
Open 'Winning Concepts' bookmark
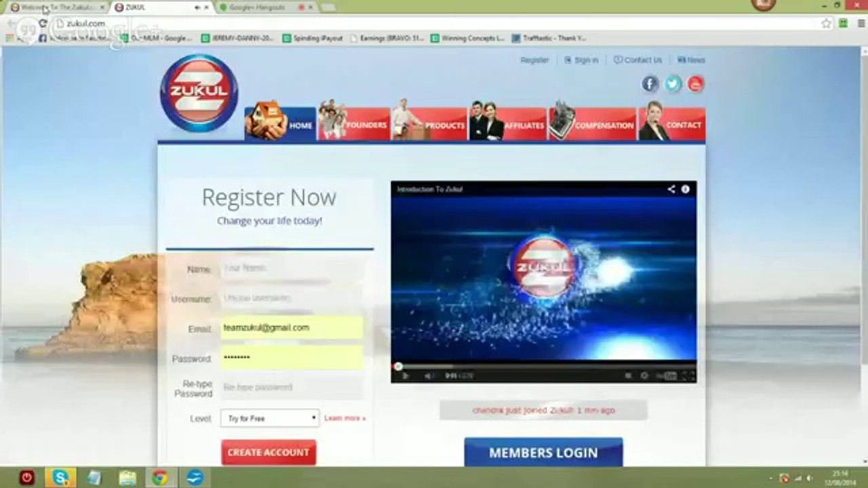pos(467,39)
